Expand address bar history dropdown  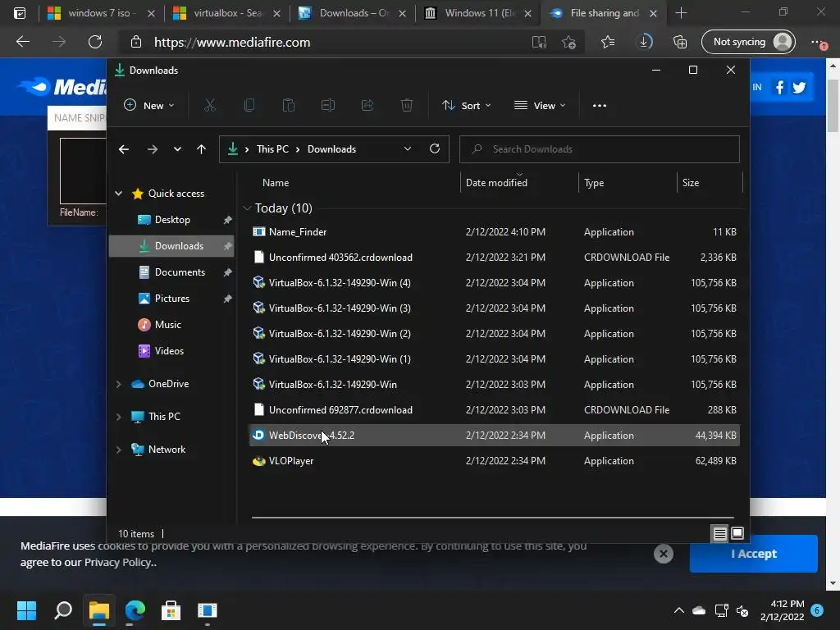(408, 149)
